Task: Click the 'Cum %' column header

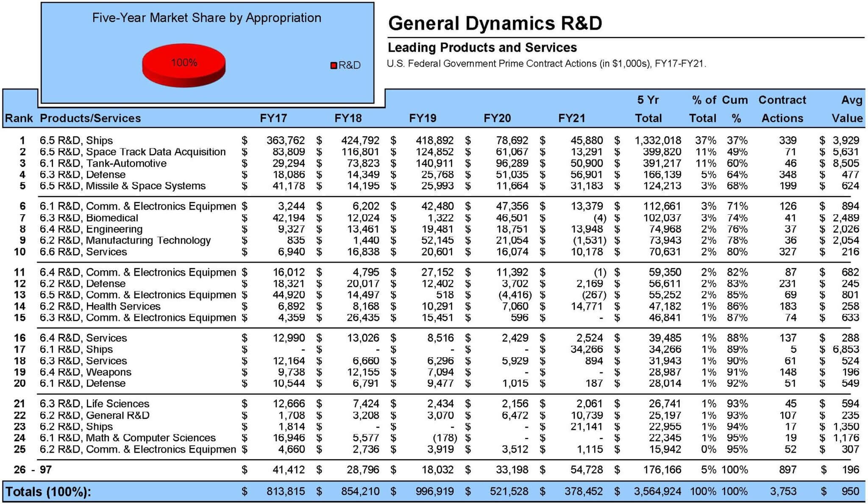Action: (735, 109)
